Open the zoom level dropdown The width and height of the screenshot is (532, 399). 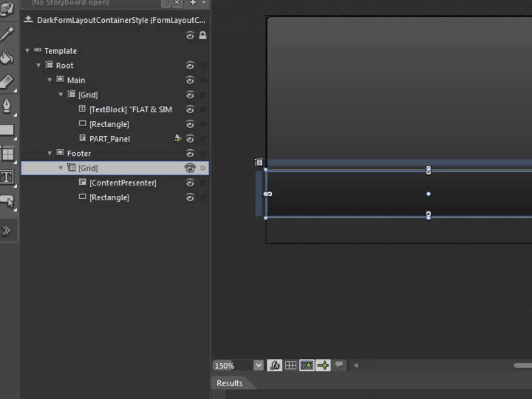(258, 365)
